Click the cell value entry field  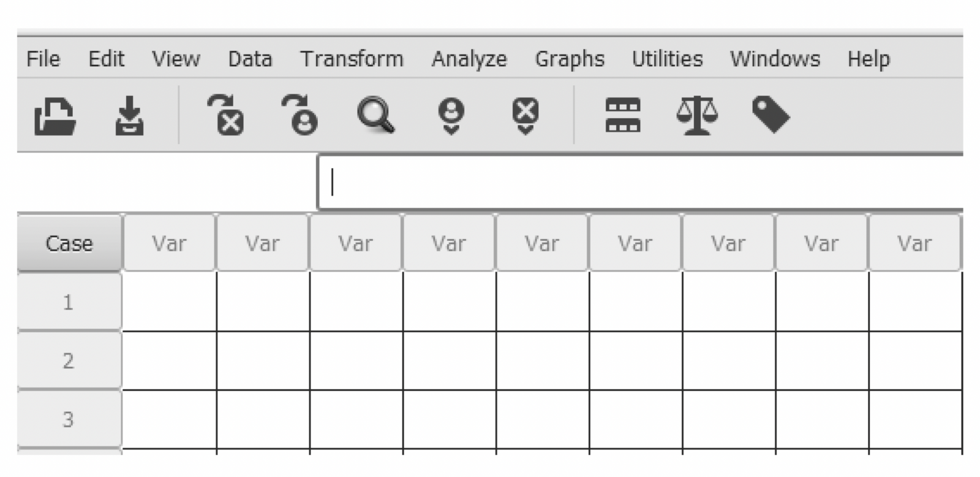(640, 183)
